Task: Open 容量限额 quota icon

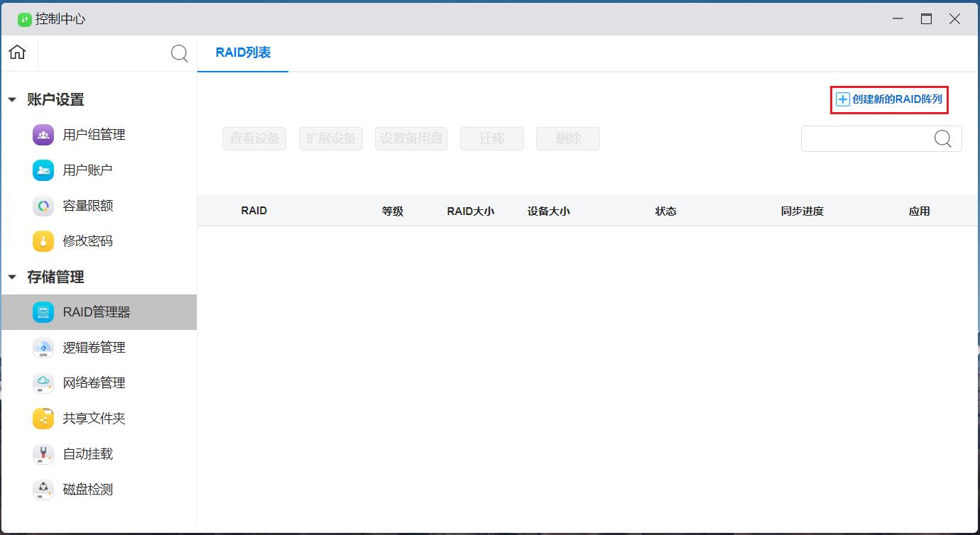Action: pos(43,206)
